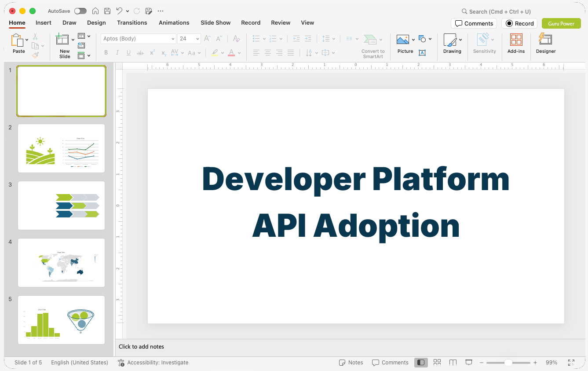Click the numbered list icon

(273, 39)
